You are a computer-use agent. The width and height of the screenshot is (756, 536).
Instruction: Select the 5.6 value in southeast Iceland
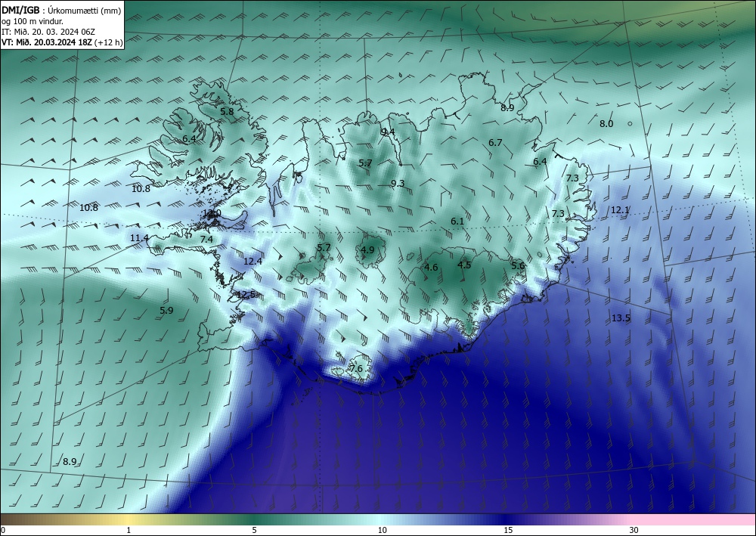click(518, 265)
